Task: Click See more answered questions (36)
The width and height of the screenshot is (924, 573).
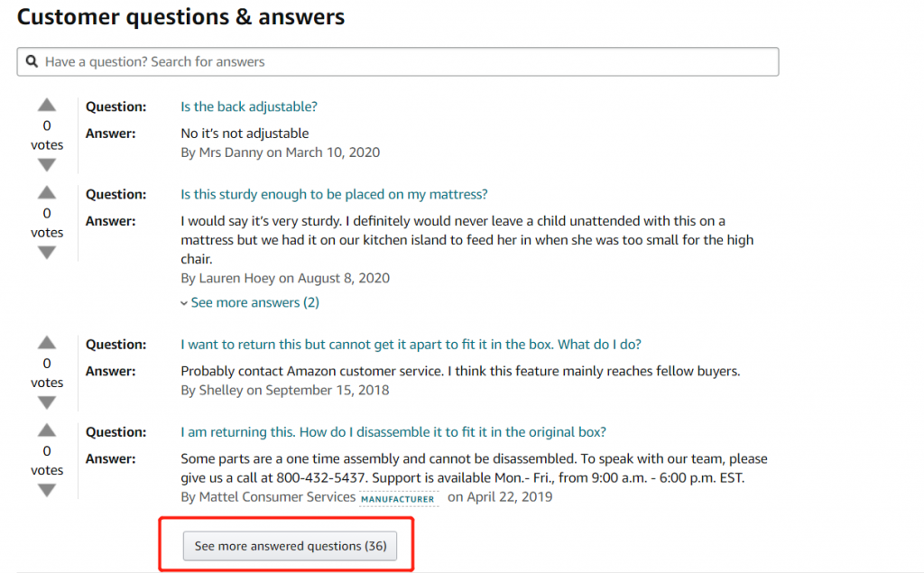Action: [289, 546]
